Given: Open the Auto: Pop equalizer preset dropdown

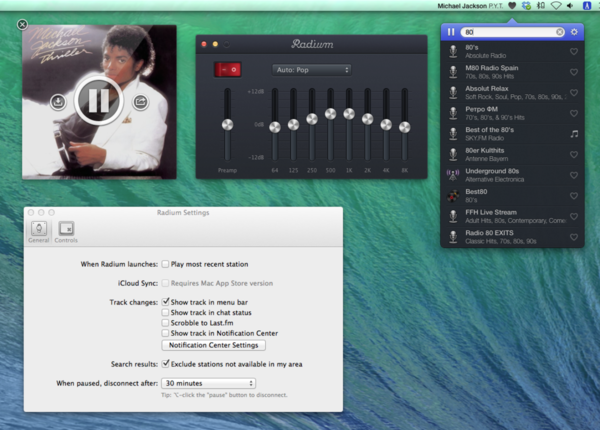Looking at the screenshot, I should click(311, 70).
